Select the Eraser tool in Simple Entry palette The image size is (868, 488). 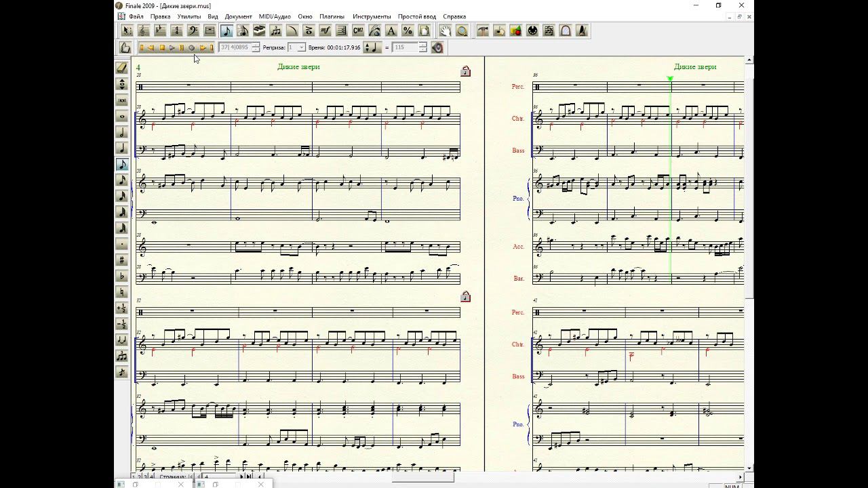(x=122, y=68)
